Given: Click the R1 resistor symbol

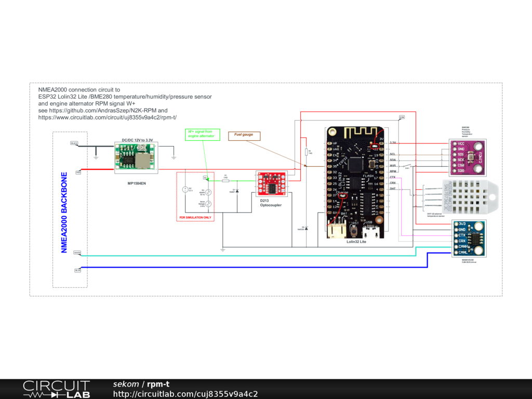Looking at the screenshot, I should [x=225, y=180].
